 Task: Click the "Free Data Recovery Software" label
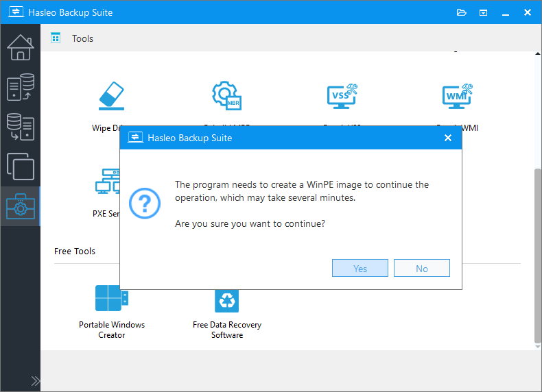227,330
